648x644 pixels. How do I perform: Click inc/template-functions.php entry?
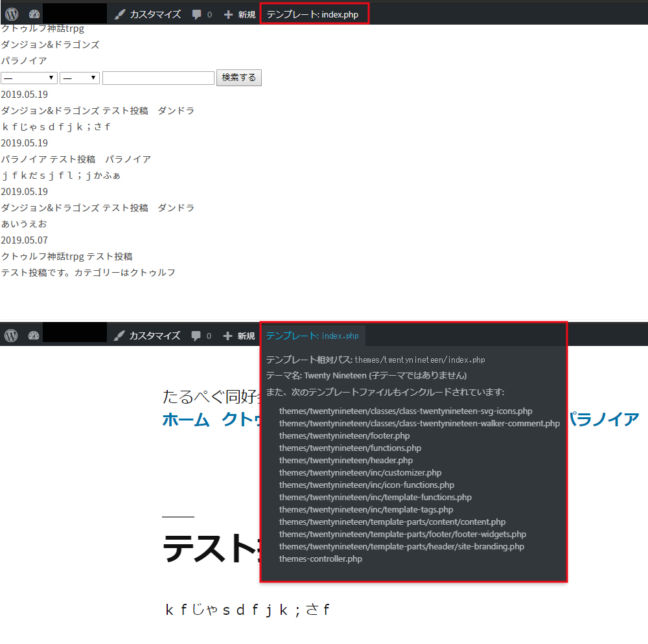pyautogui.click(x=375, y=498)
